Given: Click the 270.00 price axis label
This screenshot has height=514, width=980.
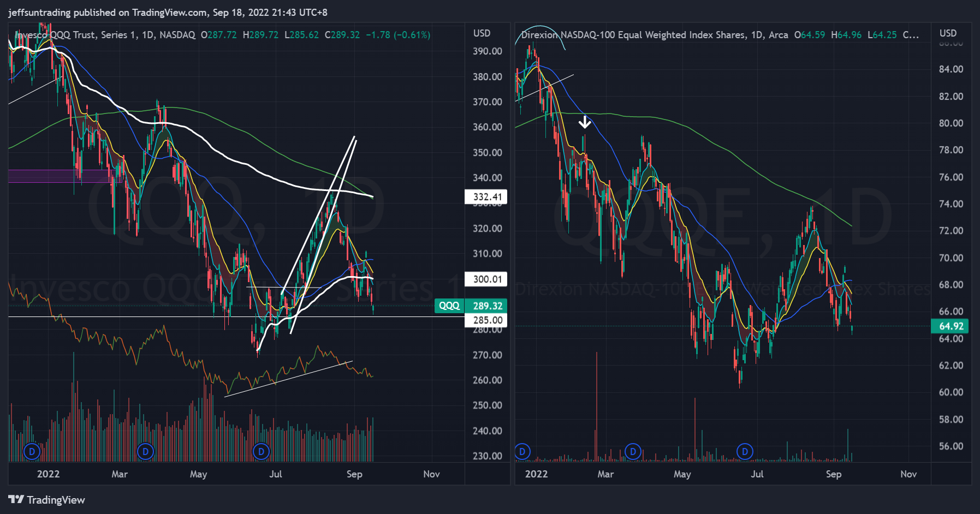Looking at the screenshot, I should pyautogui.click(x=488, y=355).
